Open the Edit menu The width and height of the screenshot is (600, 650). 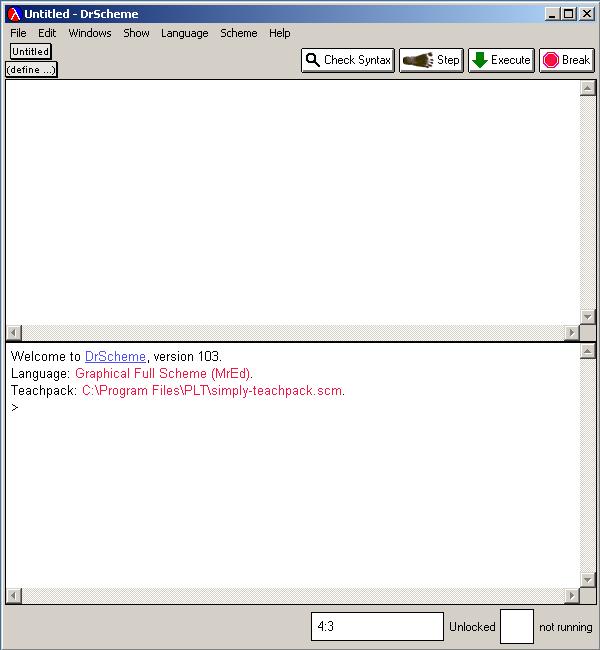(x=47, y=33)
